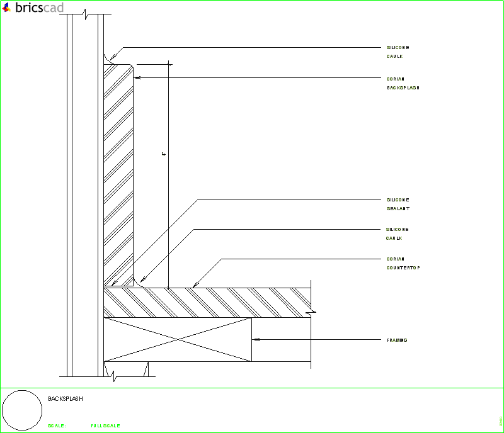Click the vertical dimension text value

(163, 153)
